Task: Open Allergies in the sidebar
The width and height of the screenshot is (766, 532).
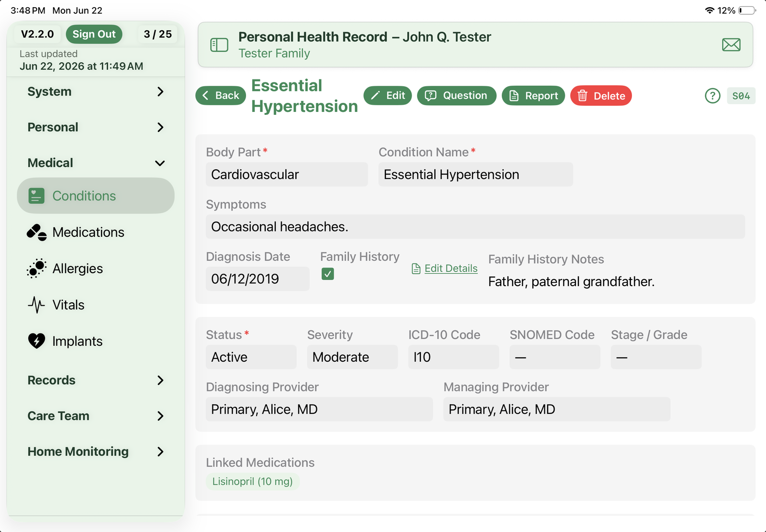Action: point(96,268)
